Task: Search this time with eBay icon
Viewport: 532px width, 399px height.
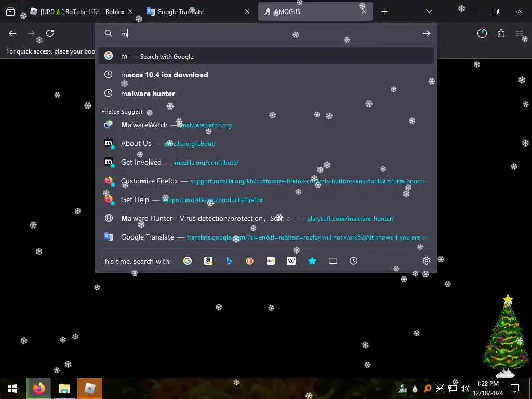Action: pos(270,261)
